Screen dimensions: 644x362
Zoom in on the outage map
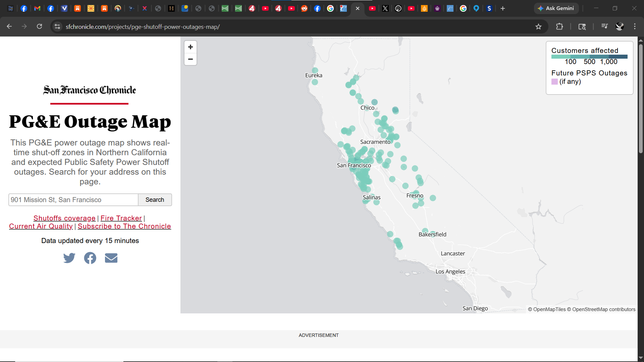click(191, 47)
